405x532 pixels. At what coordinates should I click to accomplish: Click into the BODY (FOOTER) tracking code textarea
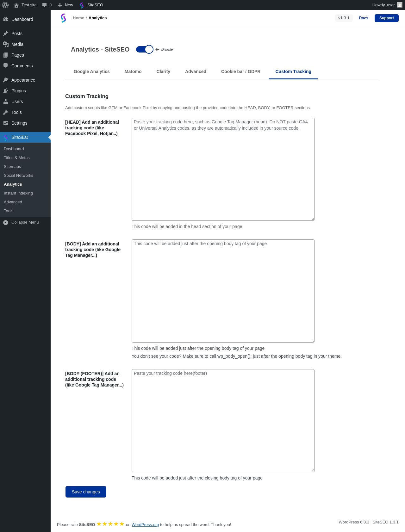click(223, 421)
